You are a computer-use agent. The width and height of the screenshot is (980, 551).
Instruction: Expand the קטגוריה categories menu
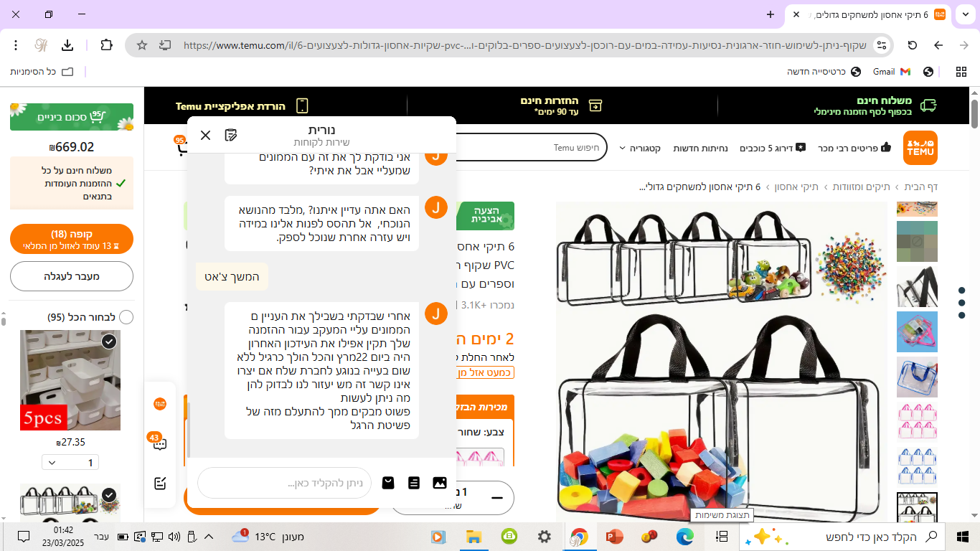pos(639,148)
